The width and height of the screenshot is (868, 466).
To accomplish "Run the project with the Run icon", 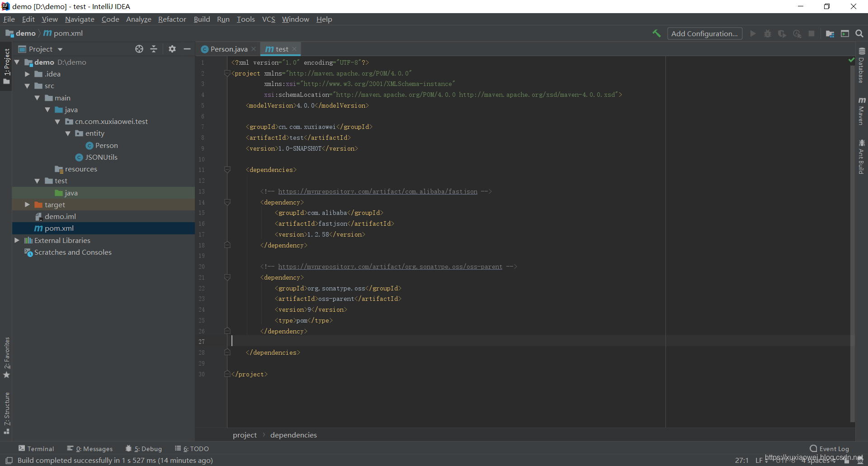I will click(753, 33).
